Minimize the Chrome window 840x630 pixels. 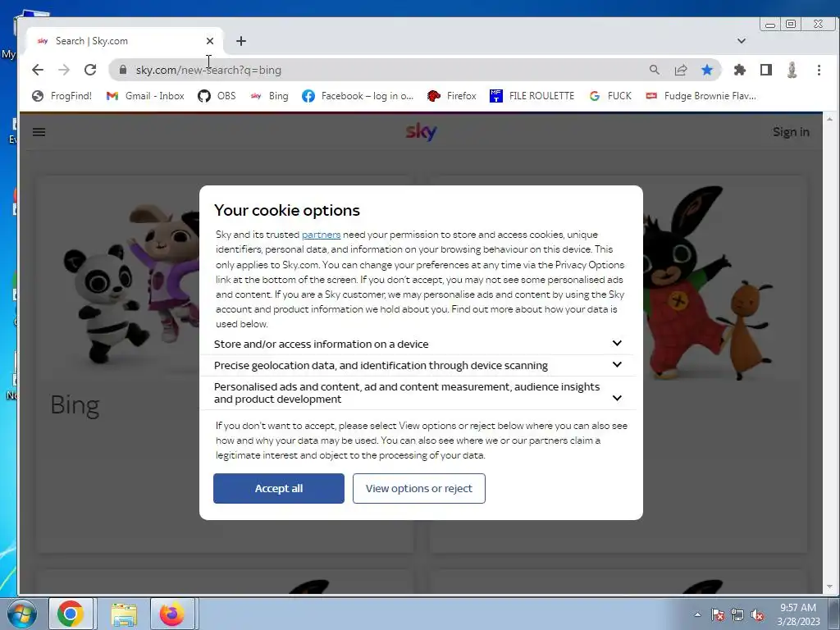[769, 25]
